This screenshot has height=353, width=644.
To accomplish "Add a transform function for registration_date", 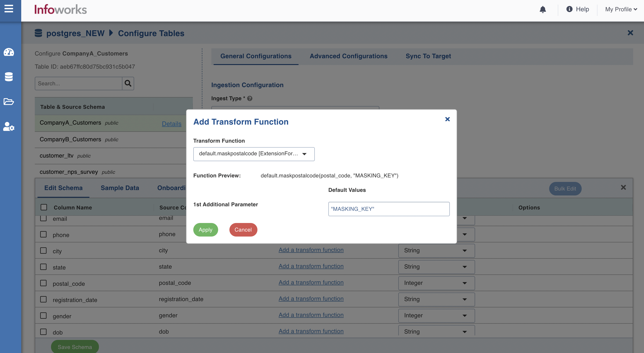I will (x=311, y=299).
